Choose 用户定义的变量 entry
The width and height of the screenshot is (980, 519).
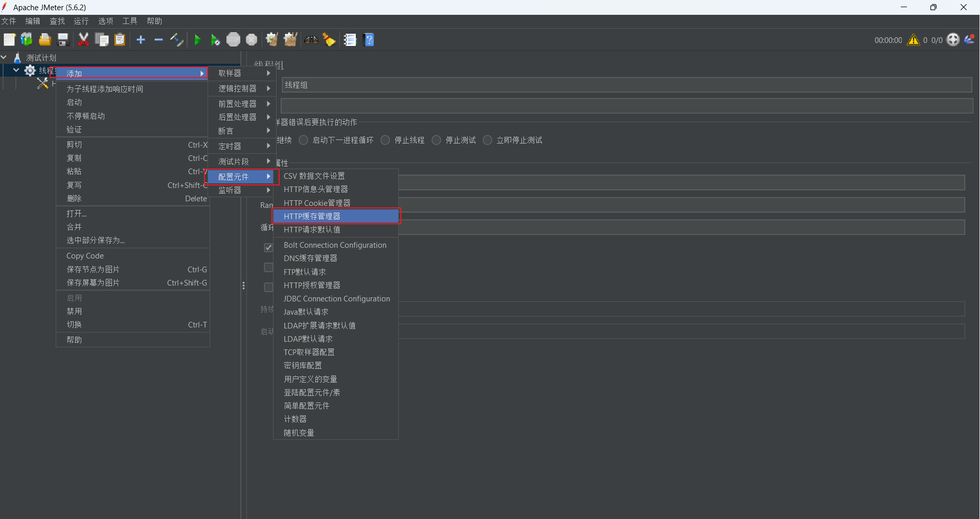point(336,379)
